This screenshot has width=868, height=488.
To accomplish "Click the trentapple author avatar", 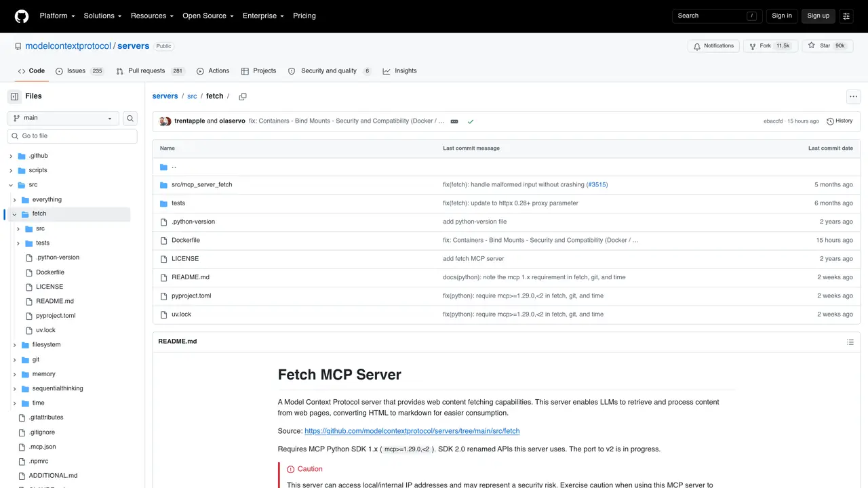I will click(x=163, y=121).
